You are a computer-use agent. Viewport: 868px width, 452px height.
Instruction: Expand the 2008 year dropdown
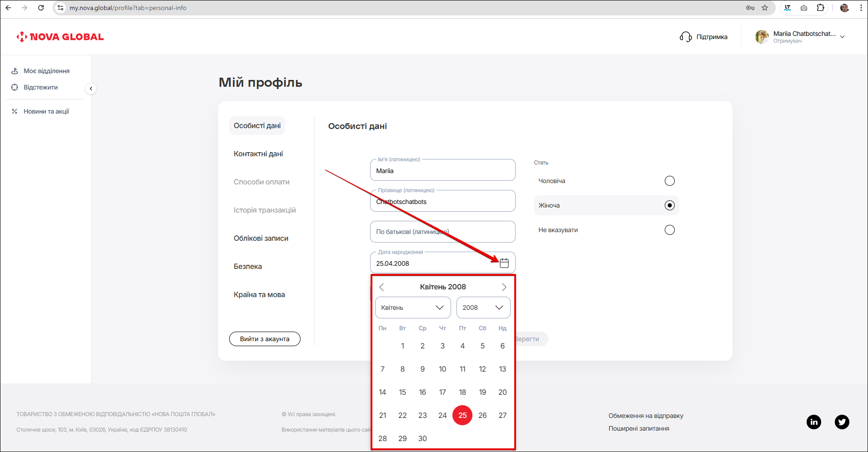[483, 308]
